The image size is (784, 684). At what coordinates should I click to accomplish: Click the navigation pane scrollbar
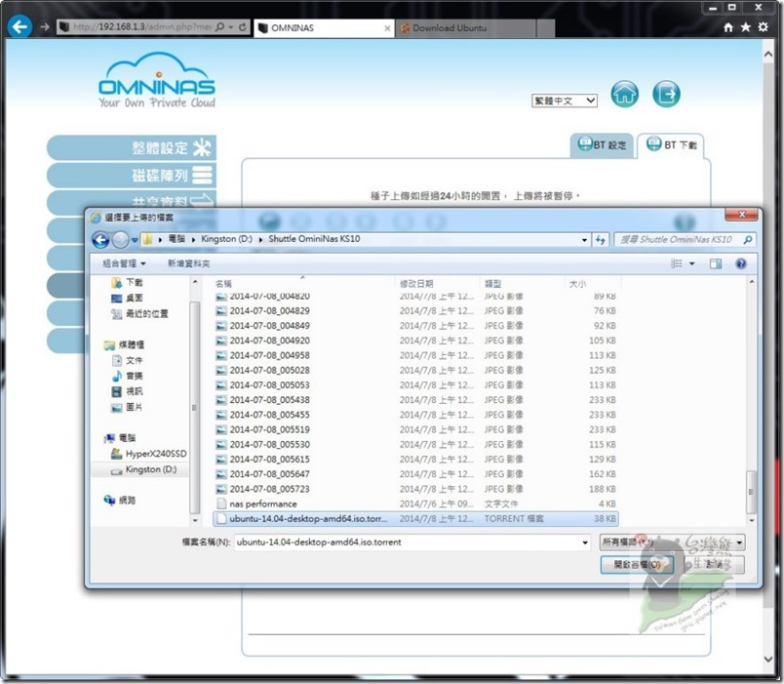pyautogui.click(x=194, y=407)
